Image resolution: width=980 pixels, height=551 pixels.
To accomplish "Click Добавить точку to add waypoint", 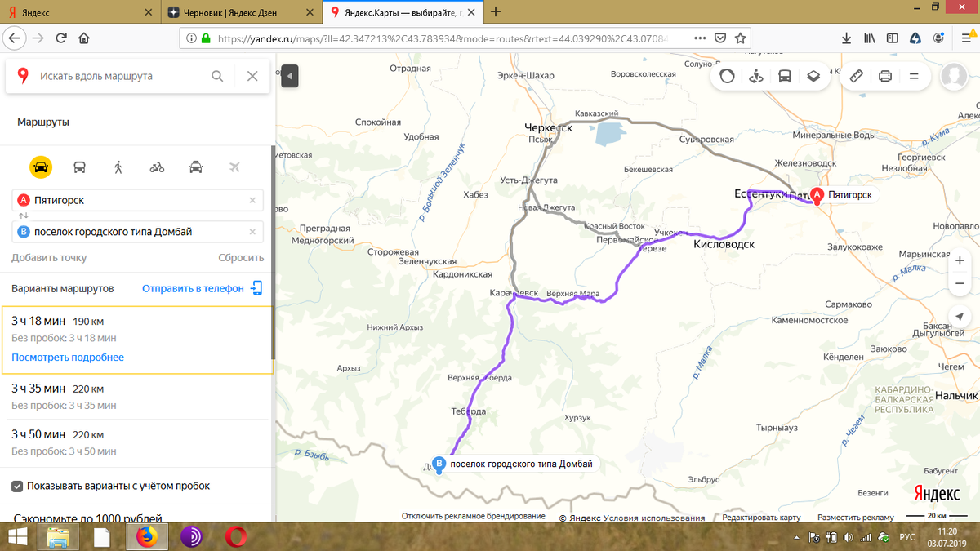I will tap(49, 258).
